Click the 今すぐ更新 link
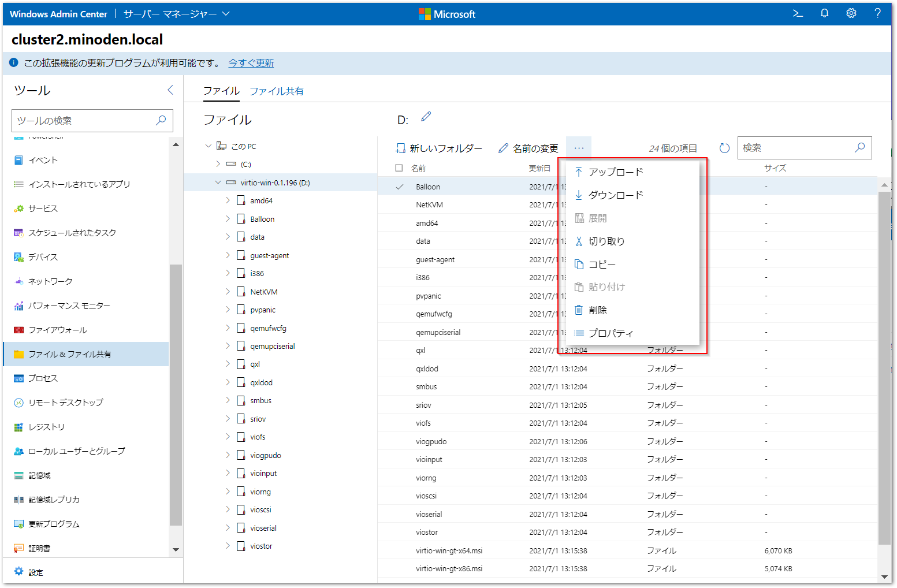Screen dimensions: 897x588 coord(251,63)
